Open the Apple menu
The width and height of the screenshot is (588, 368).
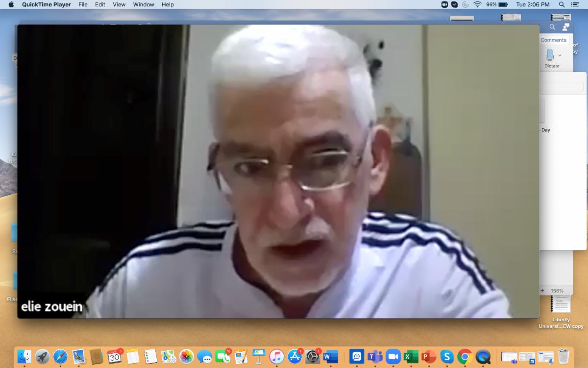[x=11, y=4]
